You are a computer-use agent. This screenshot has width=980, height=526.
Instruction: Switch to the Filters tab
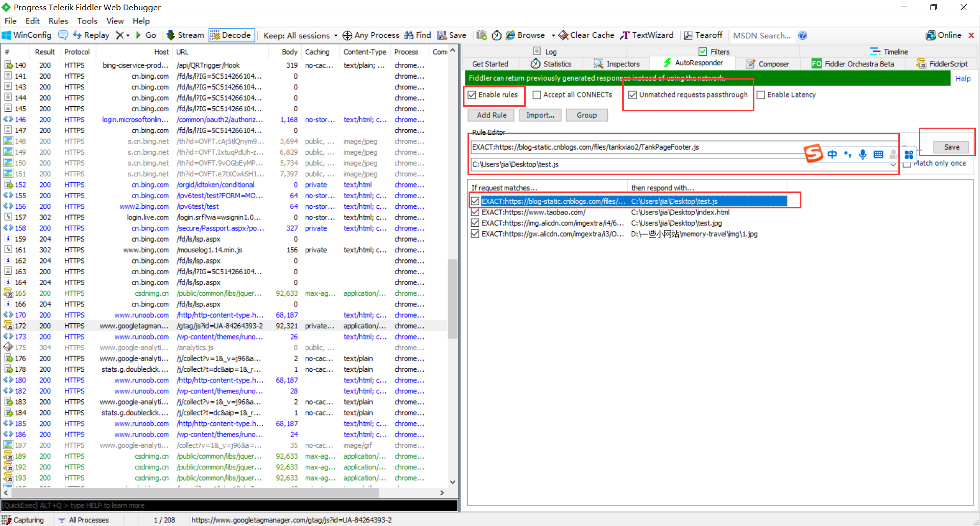714,52
